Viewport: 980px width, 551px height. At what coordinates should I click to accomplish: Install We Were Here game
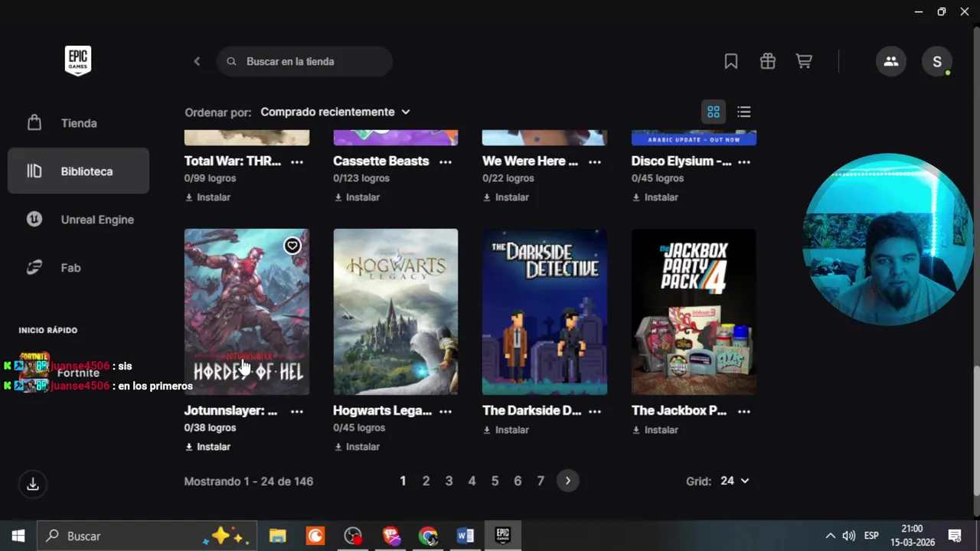(x=506, y=197)
